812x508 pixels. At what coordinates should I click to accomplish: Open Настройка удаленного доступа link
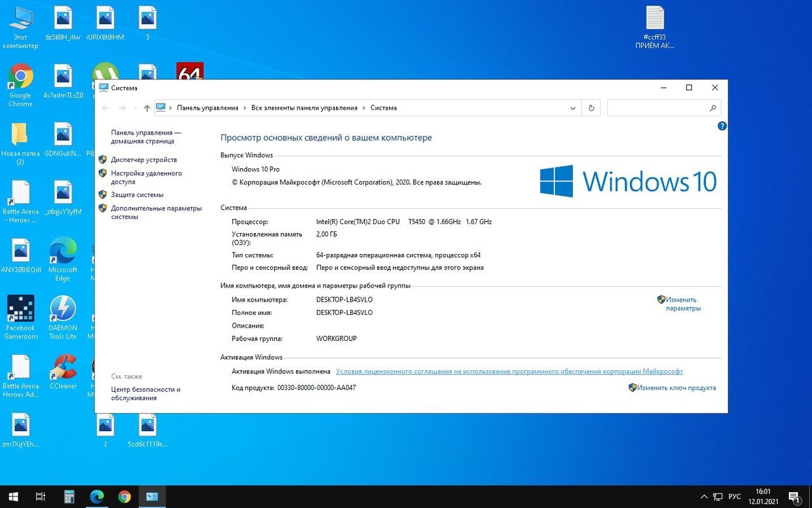[147, 177]
